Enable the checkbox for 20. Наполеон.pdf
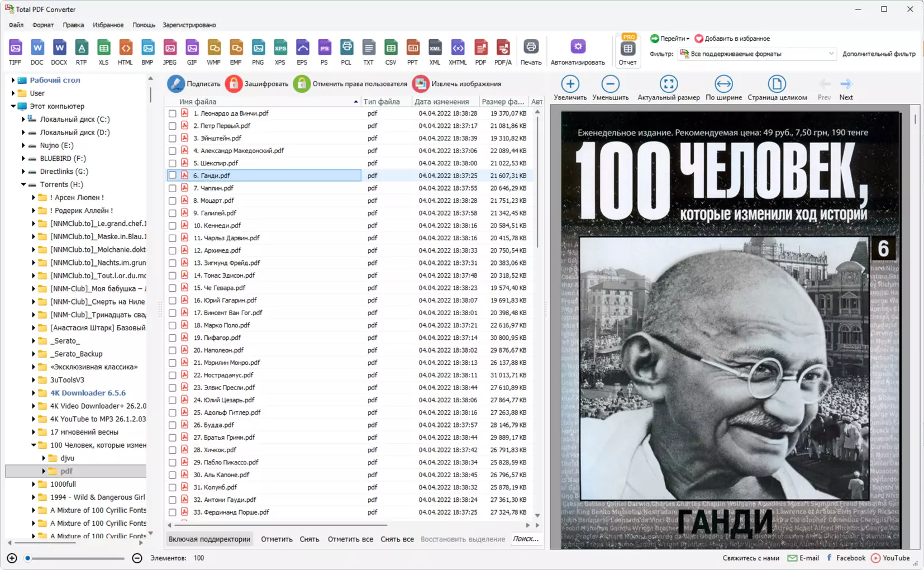 click(173, 350)
